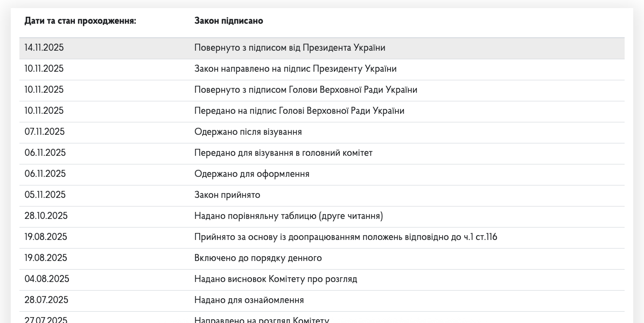Click the "Одержано після візування" status
This screenshot has width=644, height=323.
pos(248,132)
